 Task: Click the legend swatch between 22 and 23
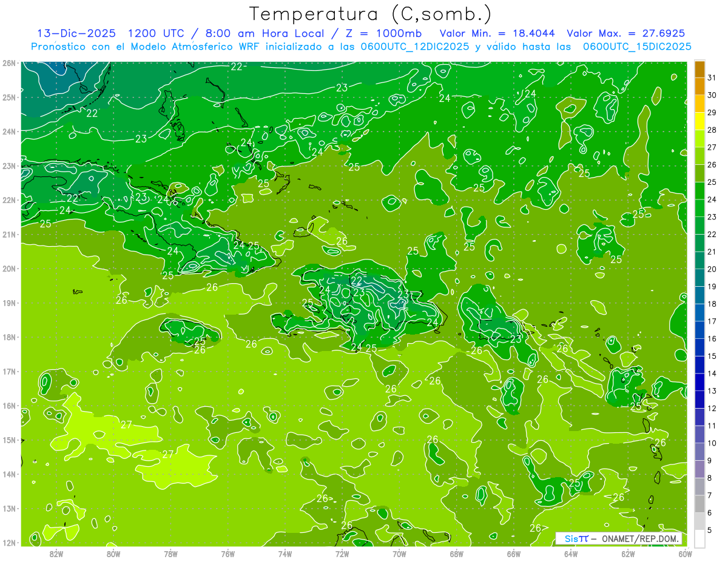pyautogui.click(x=699, y=226)
